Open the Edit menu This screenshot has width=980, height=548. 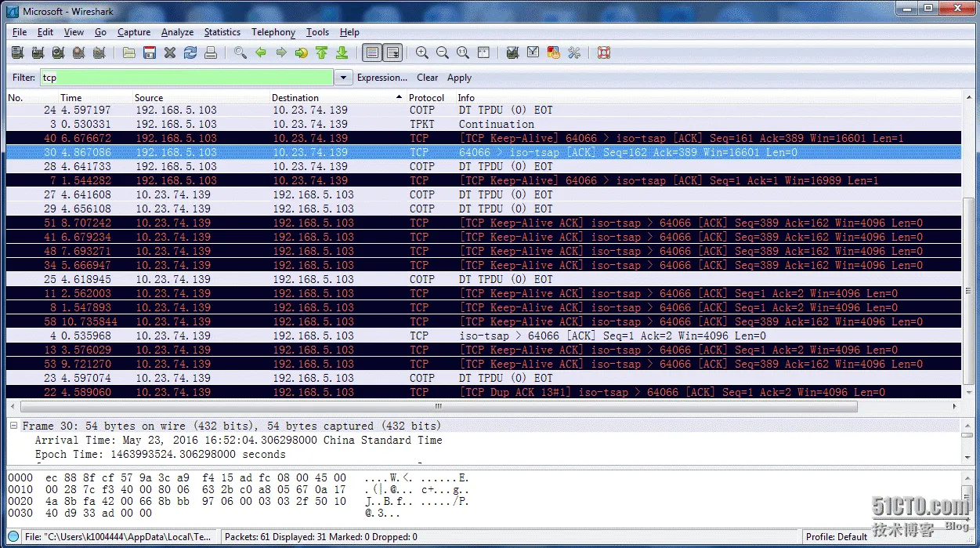(x=45, y=32)
